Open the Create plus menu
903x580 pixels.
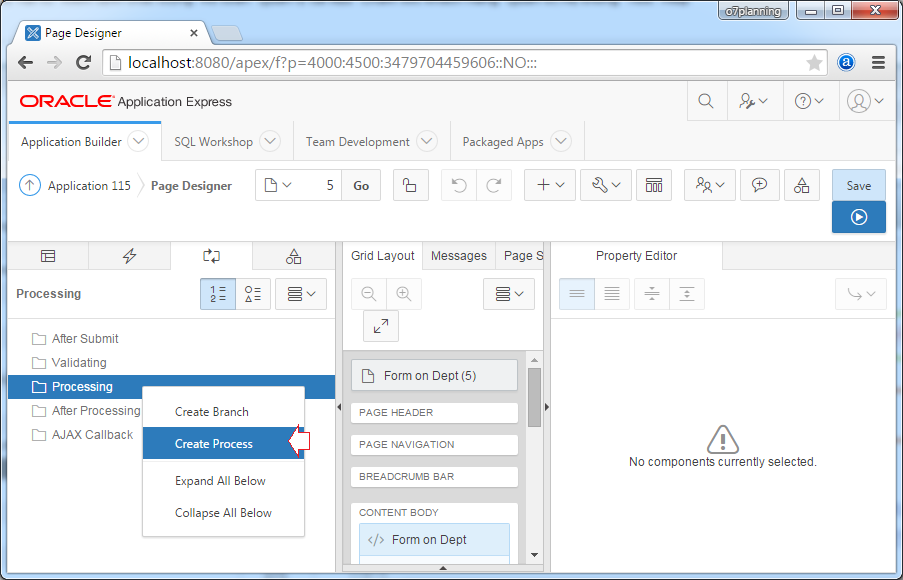[550, 185]
